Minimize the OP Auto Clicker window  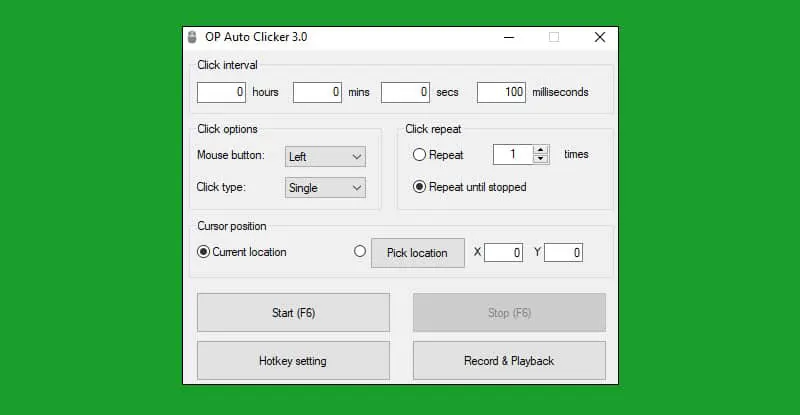click(509, 37)
